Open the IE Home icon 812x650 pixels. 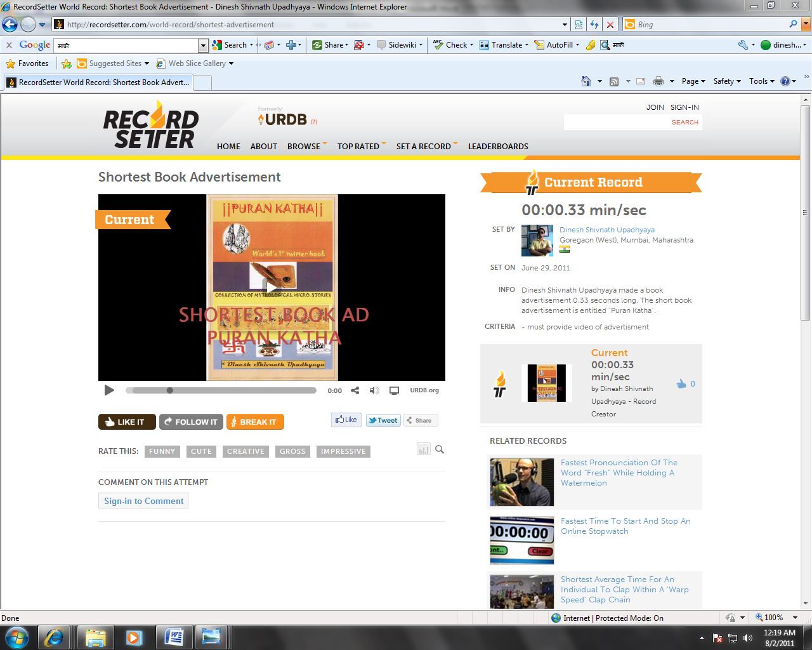pos(586,81)
